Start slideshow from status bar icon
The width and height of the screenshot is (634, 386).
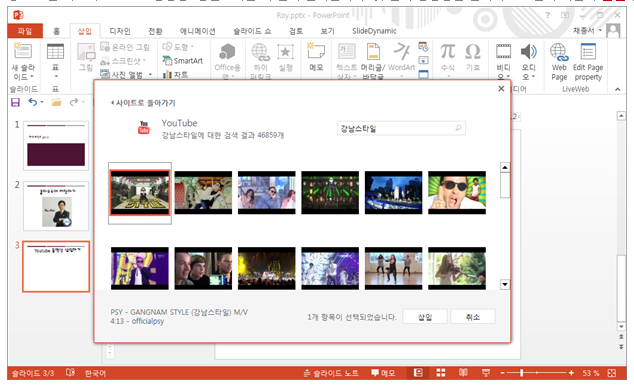tap(486, 373)
